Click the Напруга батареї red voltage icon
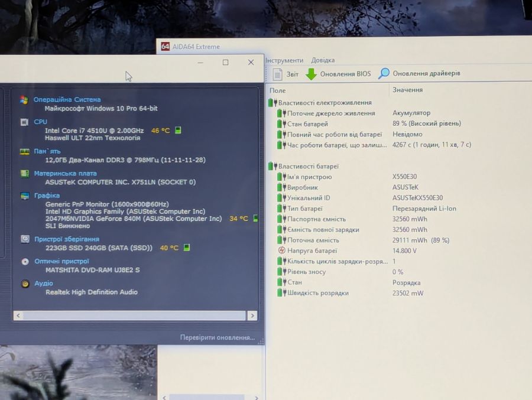This screenshot has height=400, width=532. click(x=281, y=251)
